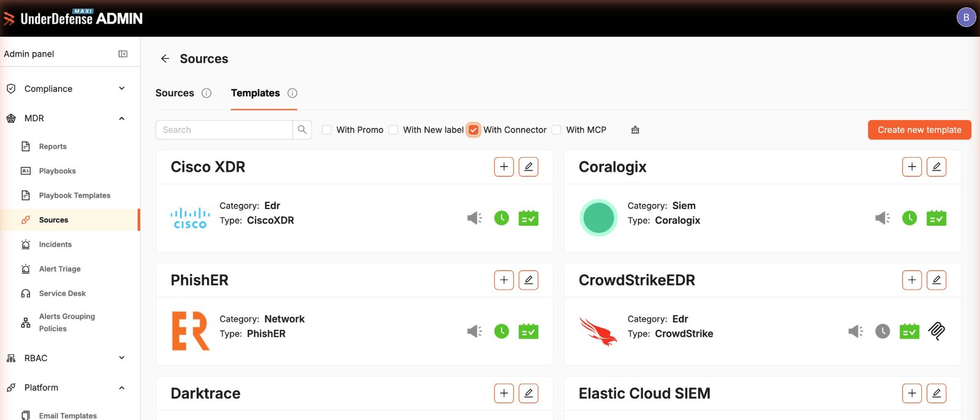Click the PhishER green clock icon

click(x=502, y=331)
